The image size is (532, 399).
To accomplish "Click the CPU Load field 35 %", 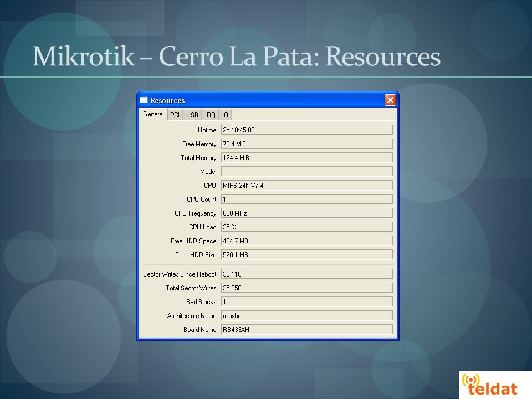I will [x=306, y=227].
